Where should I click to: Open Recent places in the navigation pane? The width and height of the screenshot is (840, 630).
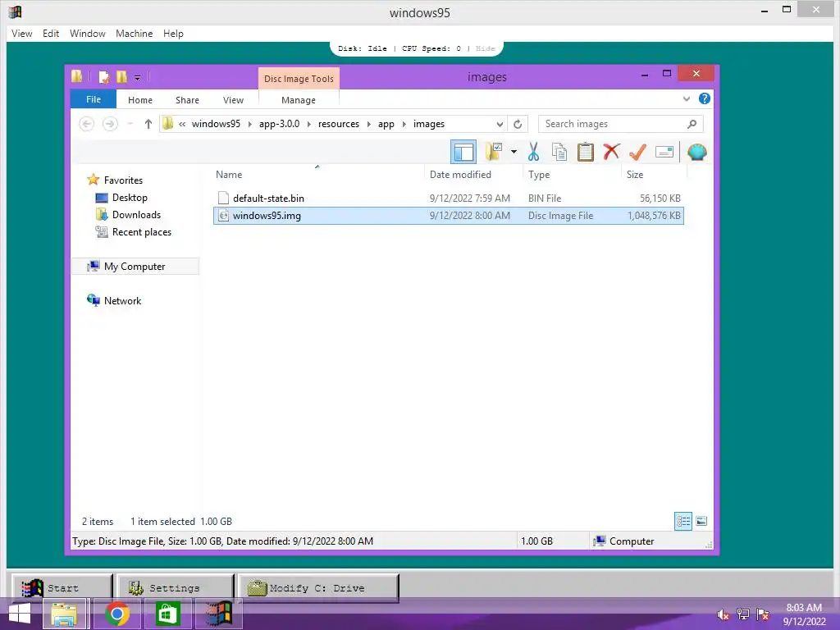click(141, 232)
